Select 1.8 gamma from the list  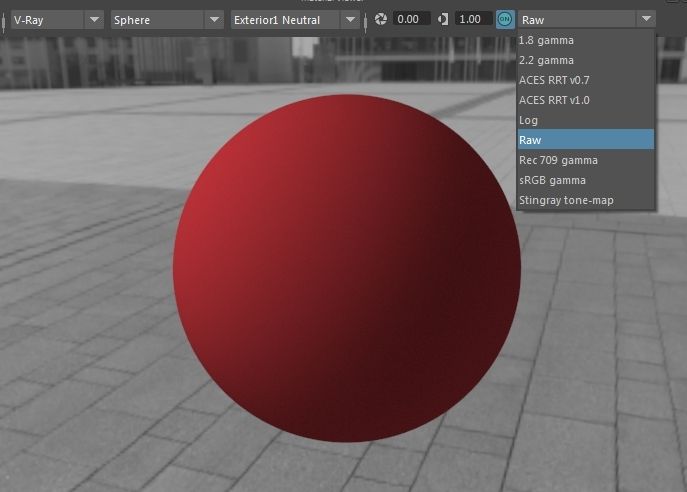pyautogui.click(x=586, y=40)
